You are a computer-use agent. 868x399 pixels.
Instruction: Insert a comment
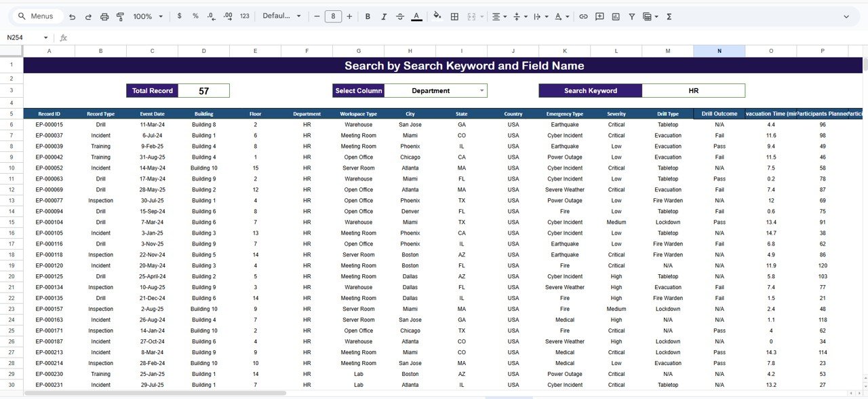click(x=599, y=16)
